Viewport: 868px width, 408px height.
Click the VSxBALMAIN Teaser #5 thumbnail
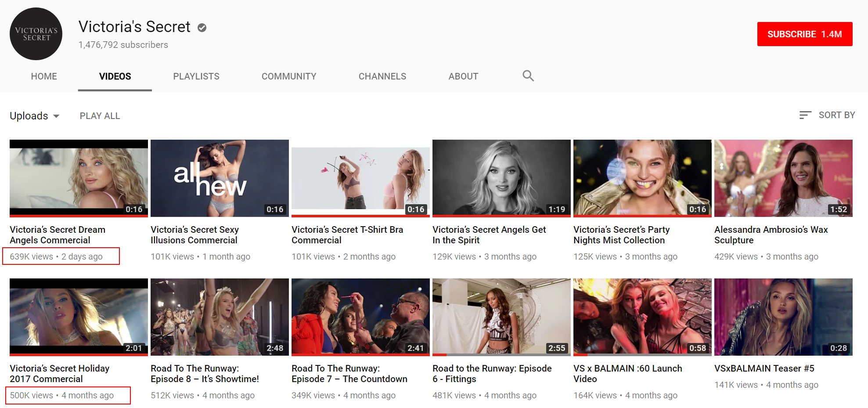[x=783, y=317]
